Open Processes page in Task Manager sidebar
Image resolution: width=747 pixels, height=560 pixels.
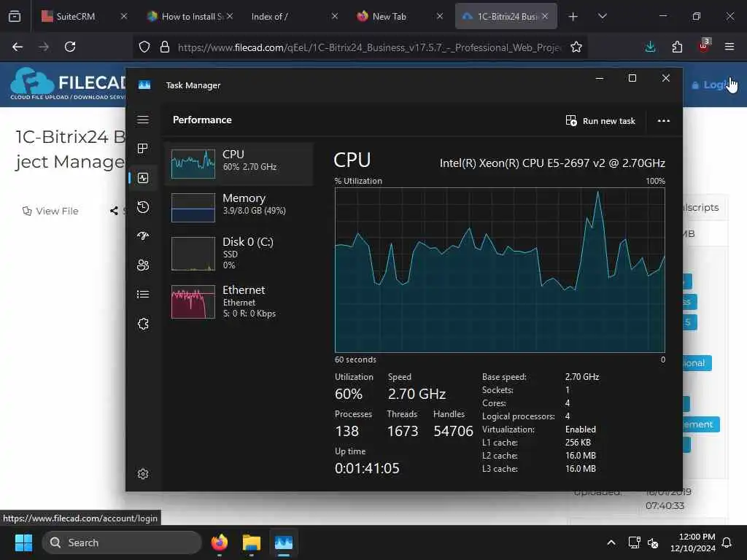pos(143,149)
